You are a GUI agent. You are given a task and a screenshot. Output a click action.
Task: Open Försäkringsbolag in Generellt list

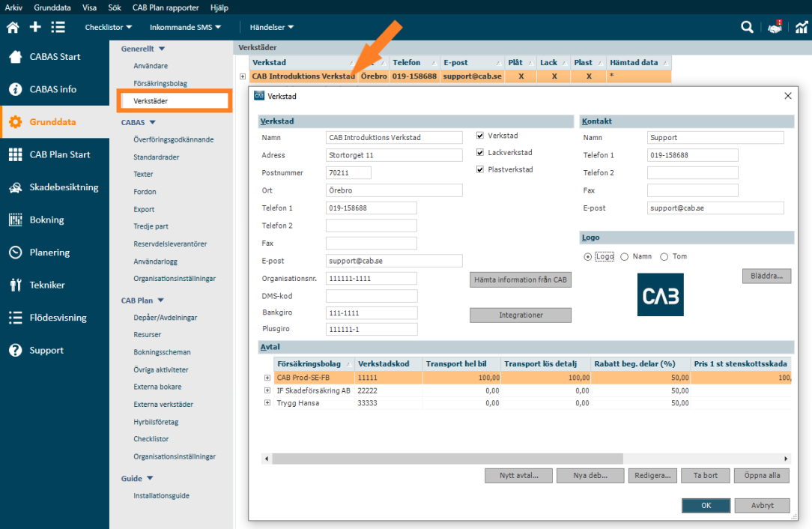tap(160, 83)
